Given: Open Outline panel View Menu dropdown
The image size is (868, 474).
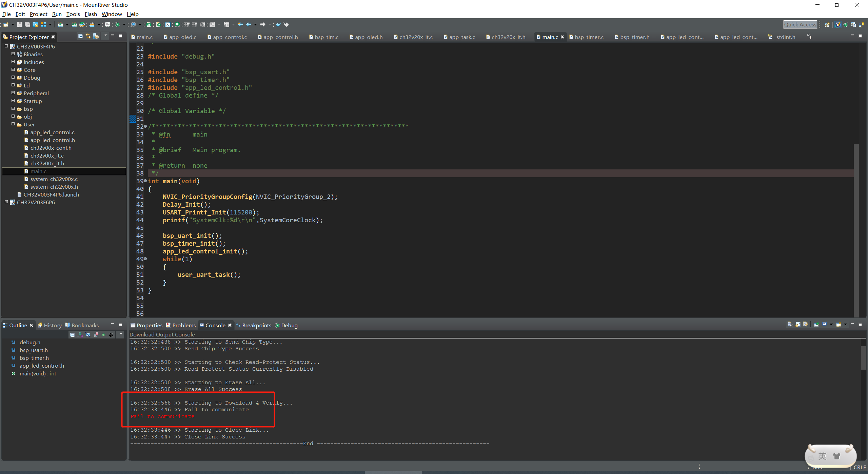Looking at the screenshot, I should point(121,335).
